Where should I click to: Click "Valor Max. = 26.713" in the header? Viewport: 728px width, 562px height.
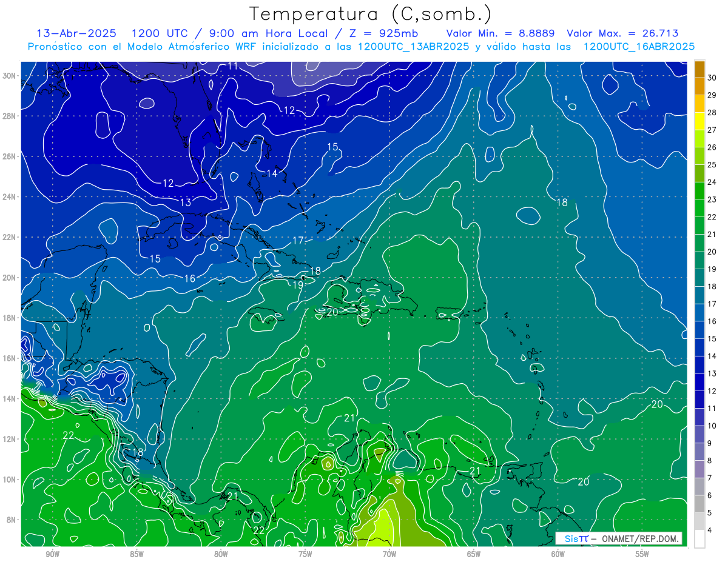click(x=622, y=33)
